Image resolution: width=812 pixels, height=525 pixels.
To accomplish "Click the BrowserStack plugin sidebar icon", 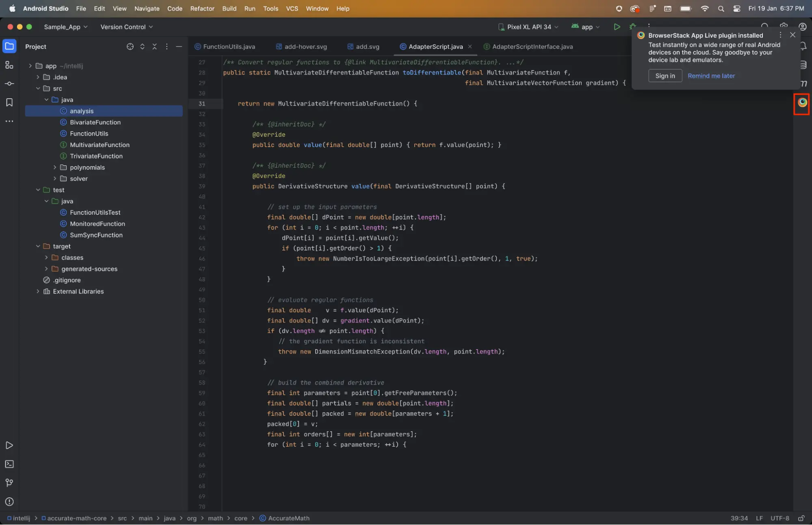I will [x=802, y=103].
